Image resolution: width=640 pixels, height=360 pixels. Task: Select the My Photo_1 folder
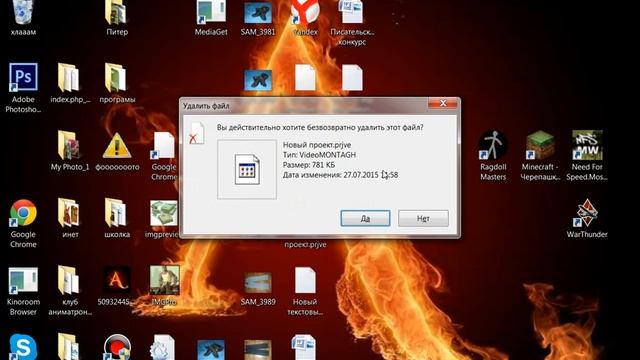click(x=70, y=151)
